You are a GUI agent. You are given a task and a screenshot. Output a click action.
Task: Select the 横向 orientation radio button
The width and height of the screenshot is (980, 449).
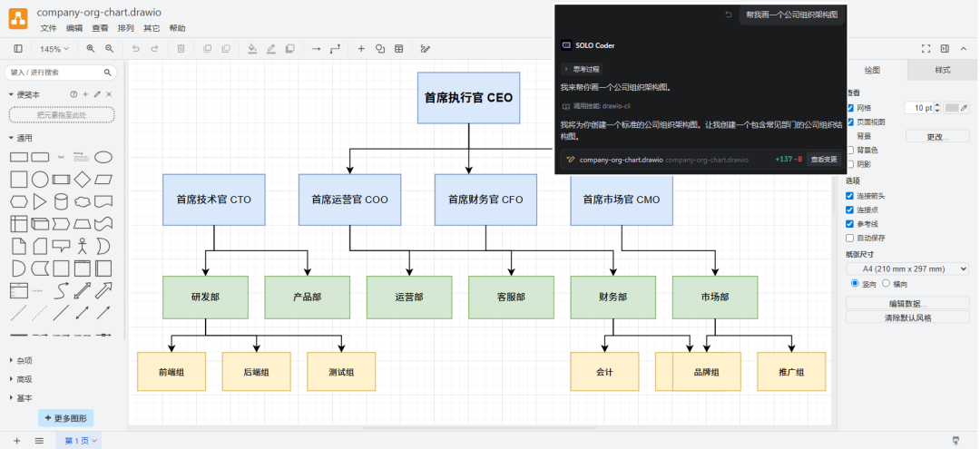tap(887, 284)
